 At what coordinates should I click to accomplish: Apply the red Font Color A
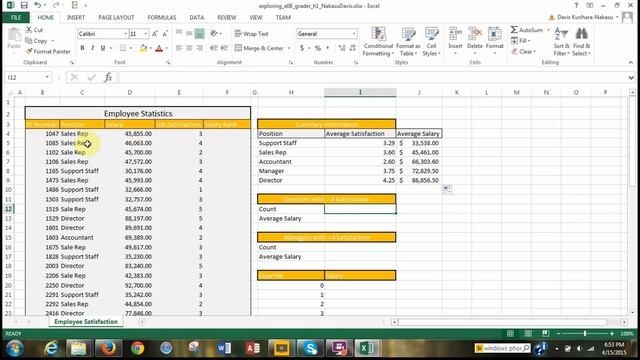(159, 49)
